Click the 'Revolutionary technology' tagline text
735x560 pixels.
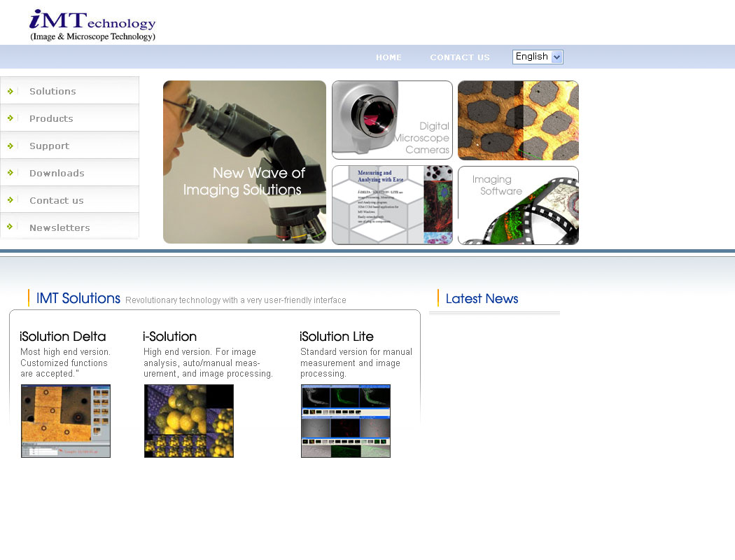coord(236,300)
